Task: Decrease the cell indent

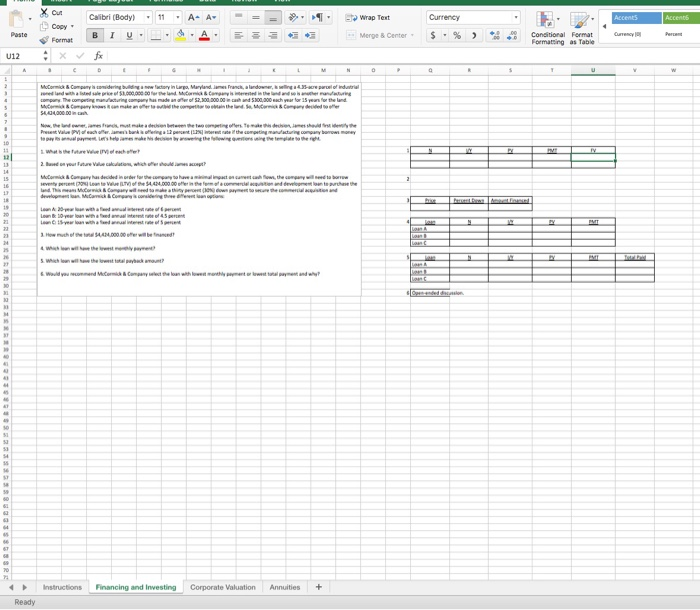Action: click(x=293, y=35)
